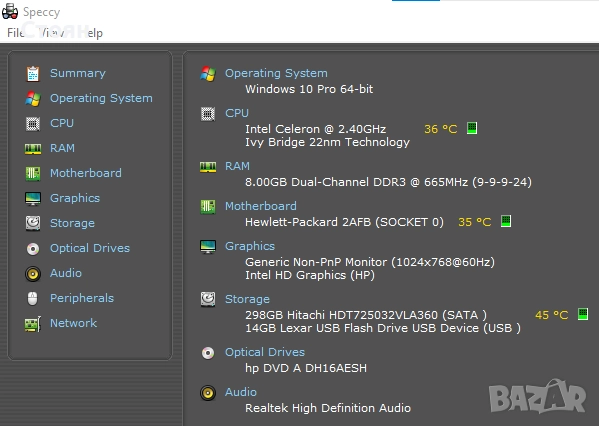Viewport: 599px width, 426px height.
Task: Select Optical Drives in the sidebar
Action: [x=90, y=248]
